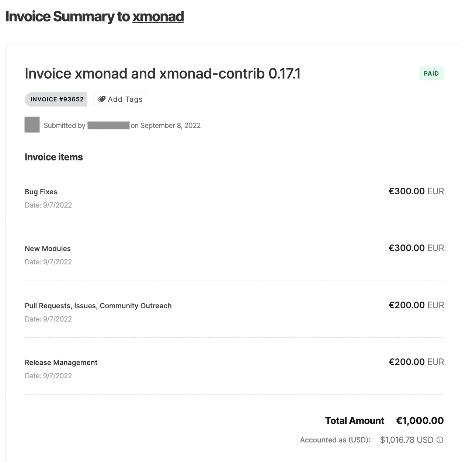Screen dimensions: 476x462
Task: Click the PAID status badge
Action: (x=431, y=73)
